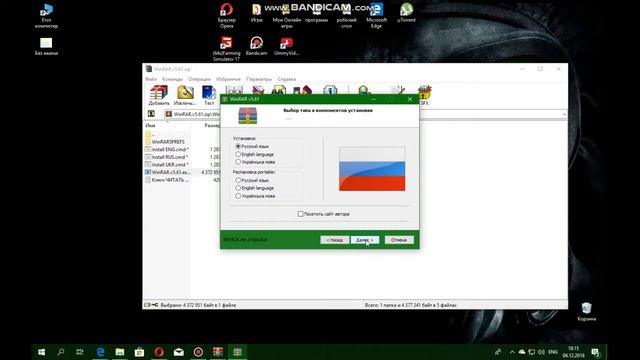Click the Извлечь toolbar icon in WinRAR
640x360 pixels.
pos(185,95)
